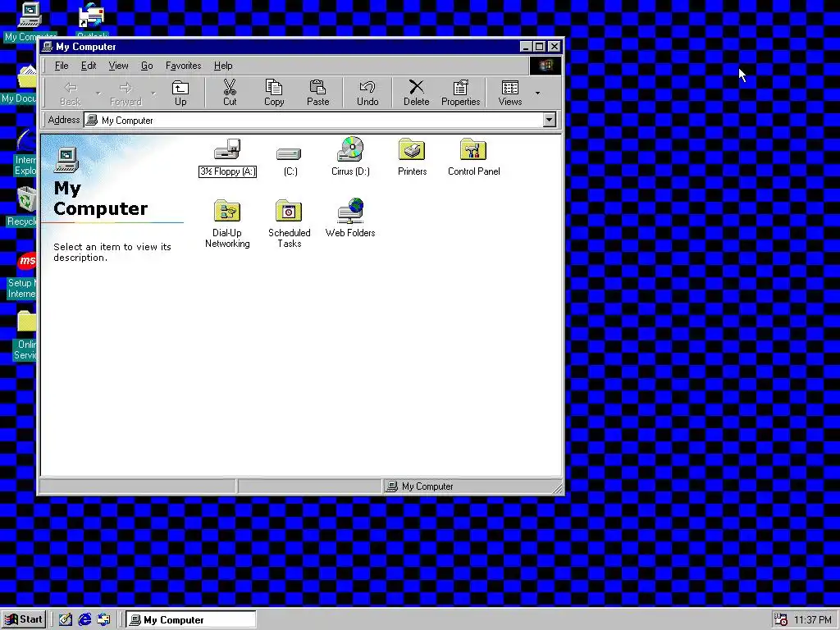Open the Help menu
Image resolution: width=840 pixels, height=630 pixels.
pyautogui.click(x=223, y=66)
